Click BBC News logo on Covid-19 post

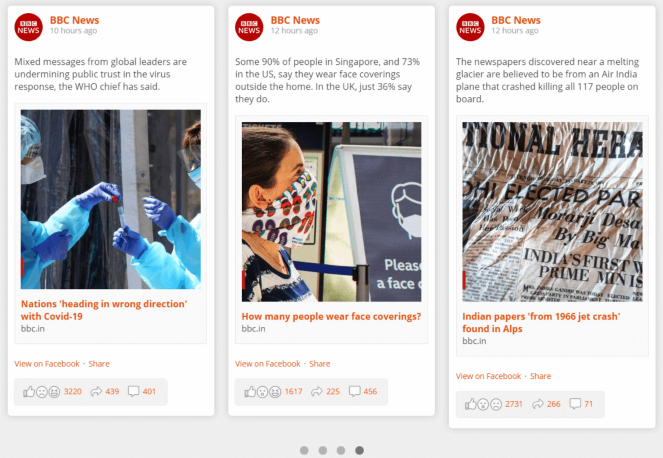(x=28, y=27)
